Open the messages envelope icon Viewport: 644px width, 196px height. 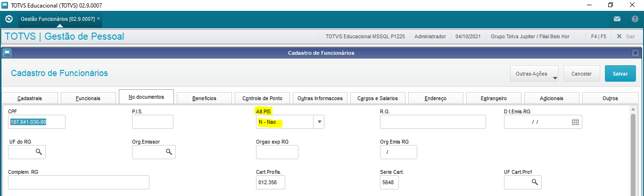pos(617,19)
